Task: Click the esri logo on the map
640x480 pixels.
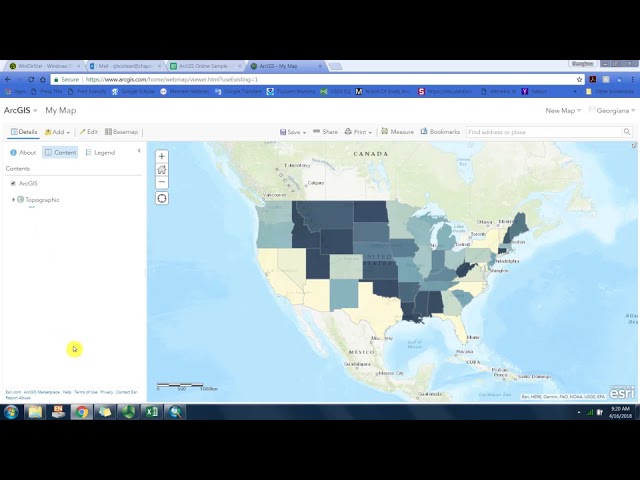Action: (x=622, y=392)
